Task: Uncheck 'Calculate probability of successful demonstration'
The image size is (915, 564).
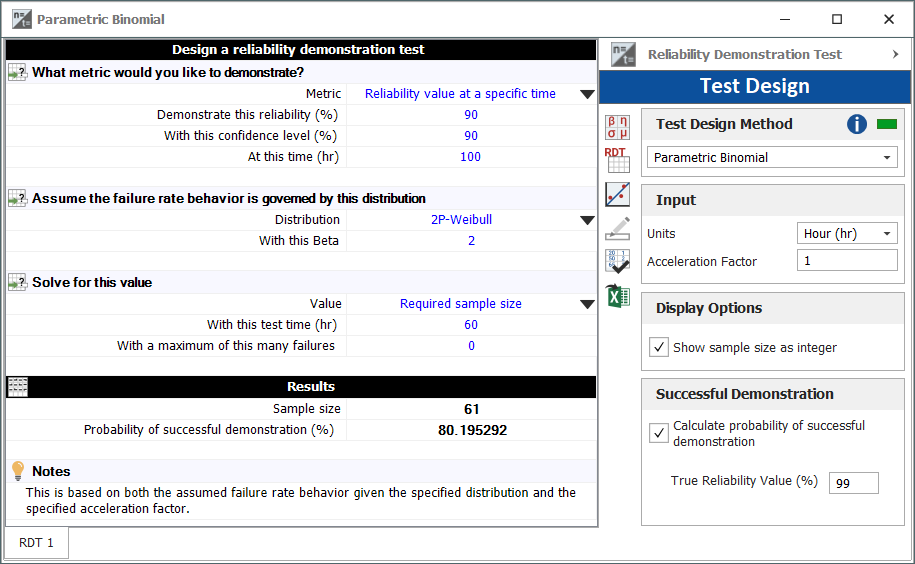Action: pyautogui.click(x=659, y=433)
